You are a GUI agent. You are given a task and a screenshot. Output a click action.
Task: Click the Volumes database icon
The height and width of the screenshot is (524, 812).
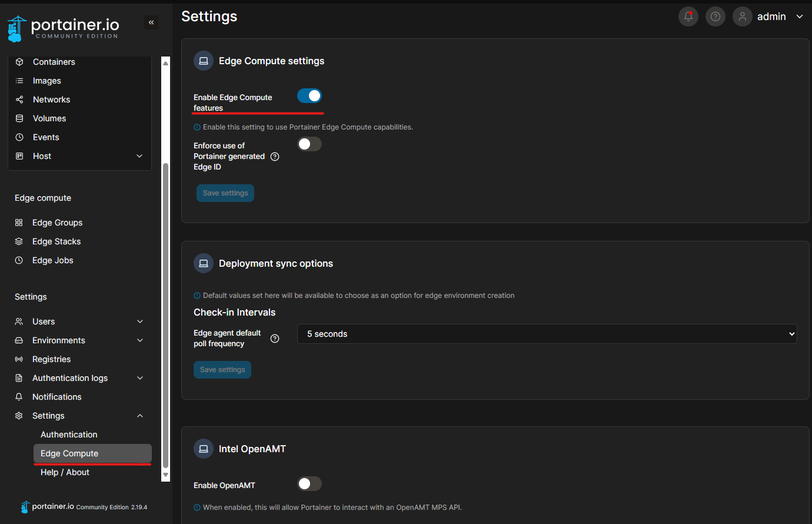click(19, 118)
